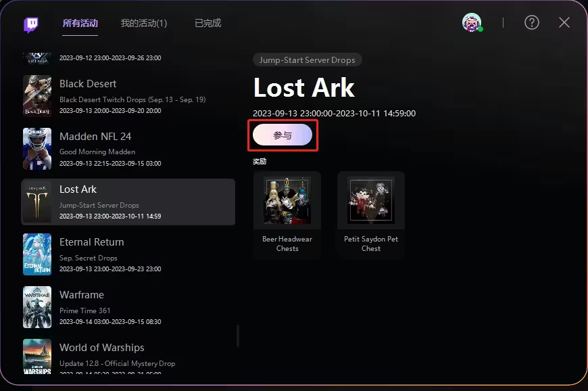The width and height of the screenshot is (588, 391).
Task: Click the Lost Ark logo thumbnail
Action: [37, 202]
